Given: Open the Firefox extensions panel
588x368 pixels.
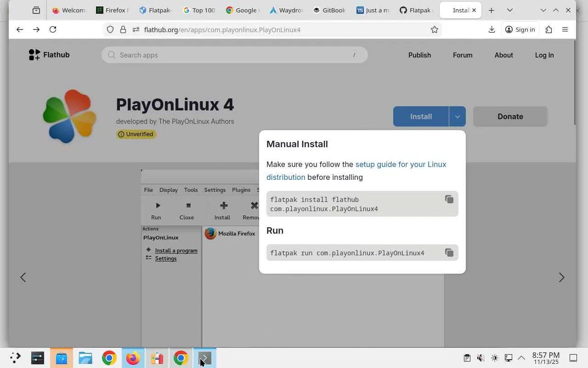Looking at the screenshot, I should click(x=548, y=29).
